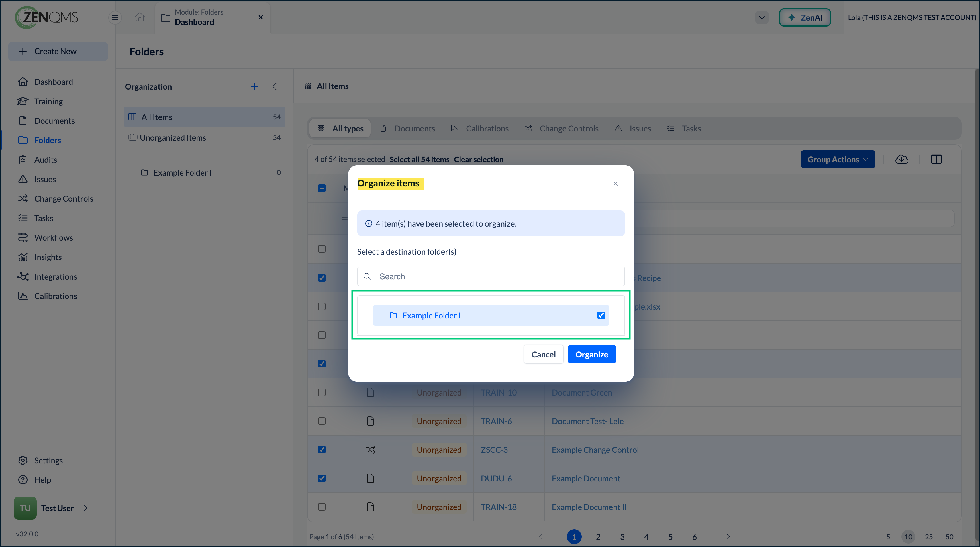
Task: Go to page 6 of results
Action: [x=694, y=537]
